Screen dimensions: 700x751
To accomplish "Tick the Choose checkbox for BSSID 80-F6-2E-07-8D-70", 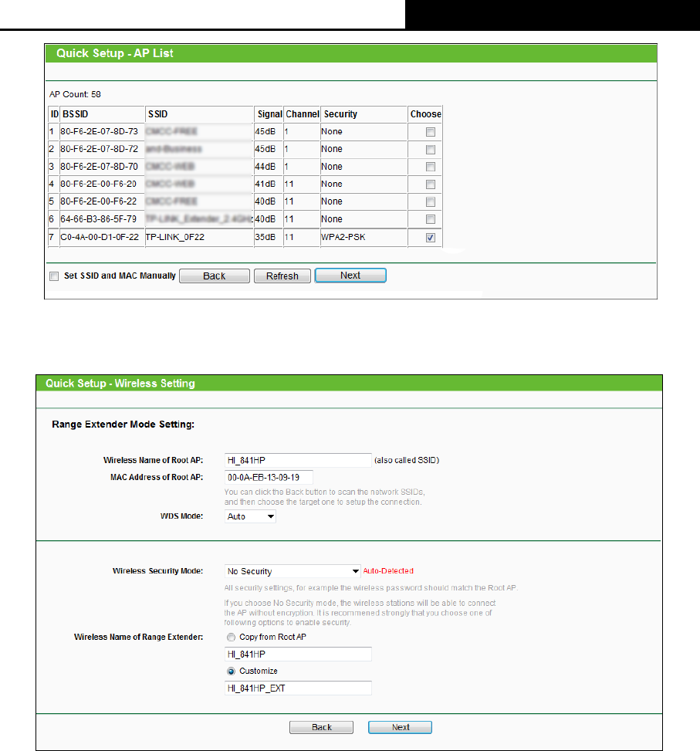I will (x=431, y=167).
